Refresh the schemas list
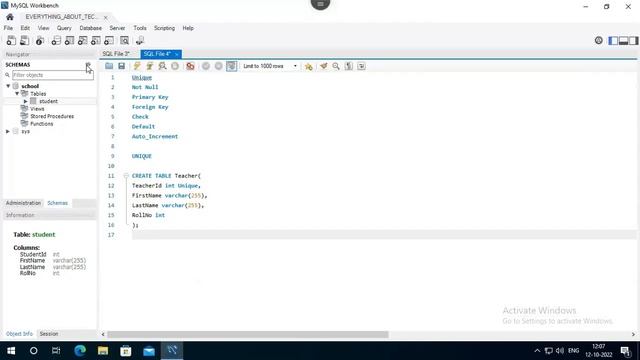The image size is (640, 360). [x=88, y=65]
